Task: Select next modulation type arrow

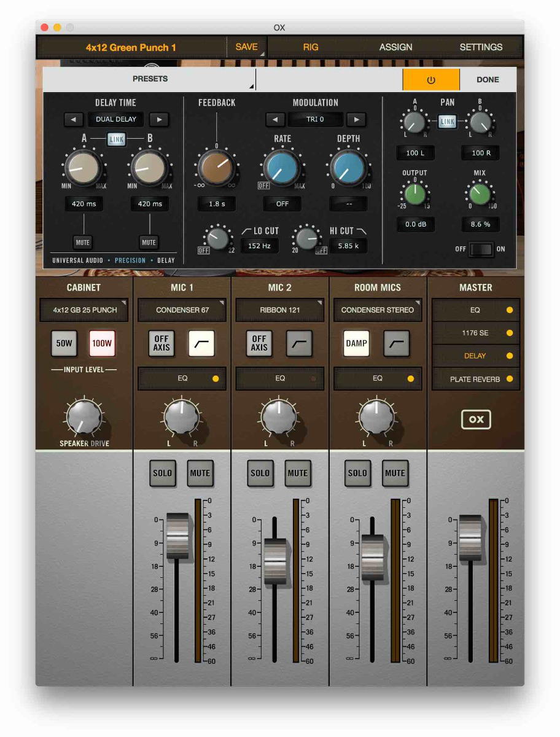Action: point(356,119)
